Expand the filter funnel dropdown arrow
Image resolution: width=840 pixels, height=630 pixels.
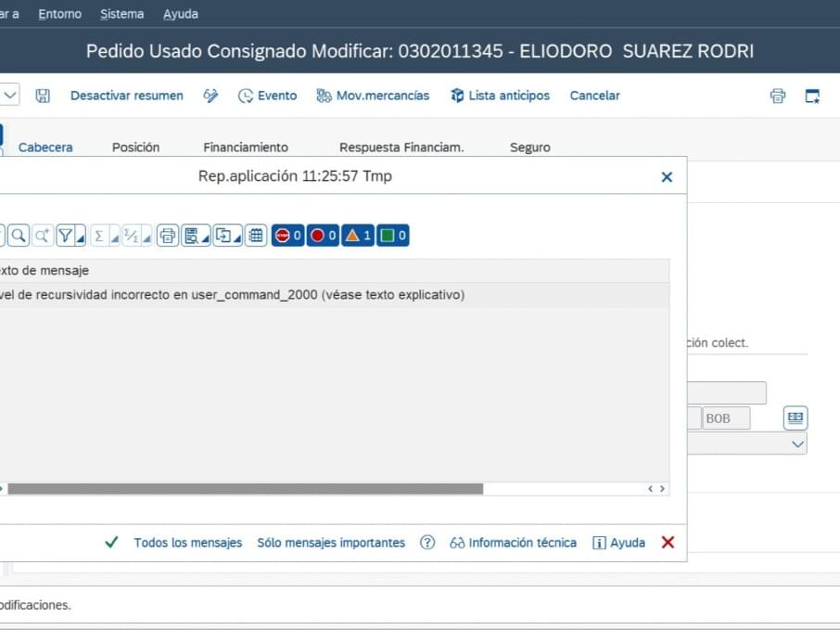click(x=81, y=239)
